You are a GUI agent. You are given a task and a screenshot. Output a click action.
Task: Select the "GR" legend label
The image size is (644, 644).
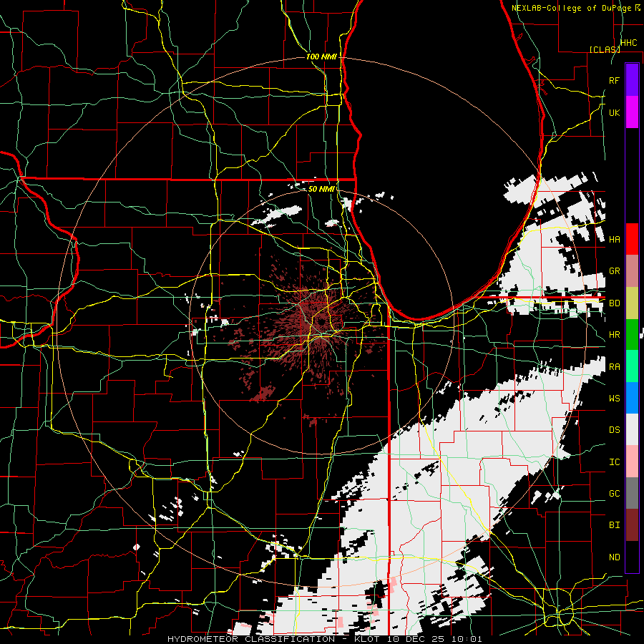coord(614,271)
